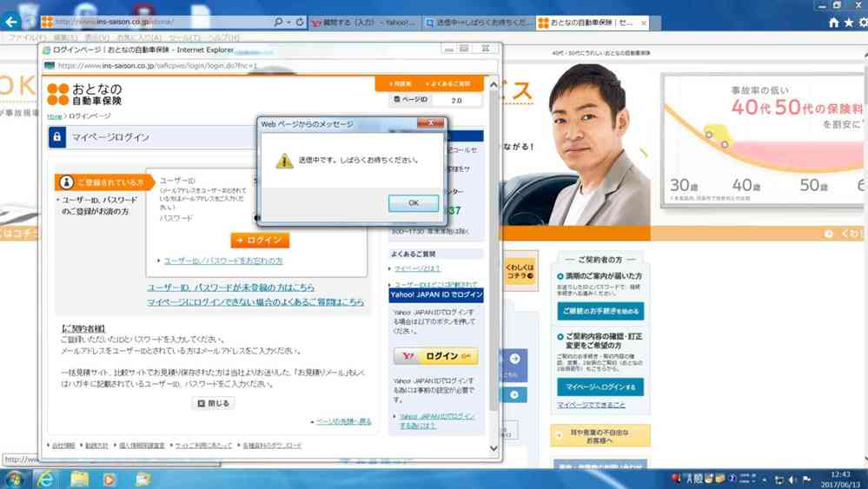
Task: Open the link about Yahoo! JAPAN ID login
Action: (437, 420)
